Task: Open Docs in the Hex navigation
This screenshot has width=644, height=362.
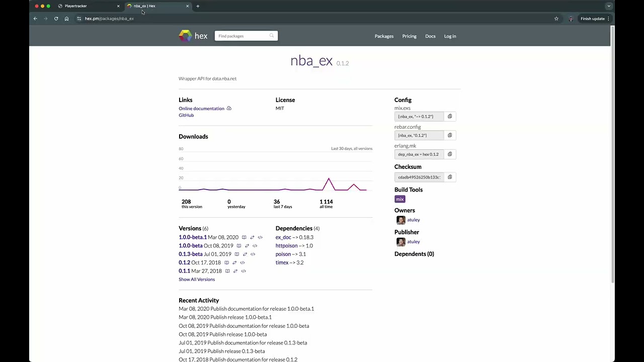Action: pos(430,36)
